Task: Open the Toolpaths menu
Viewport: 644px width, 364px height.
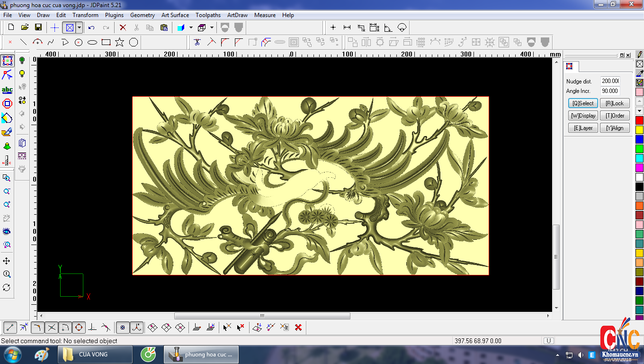Action: point(208,15)
